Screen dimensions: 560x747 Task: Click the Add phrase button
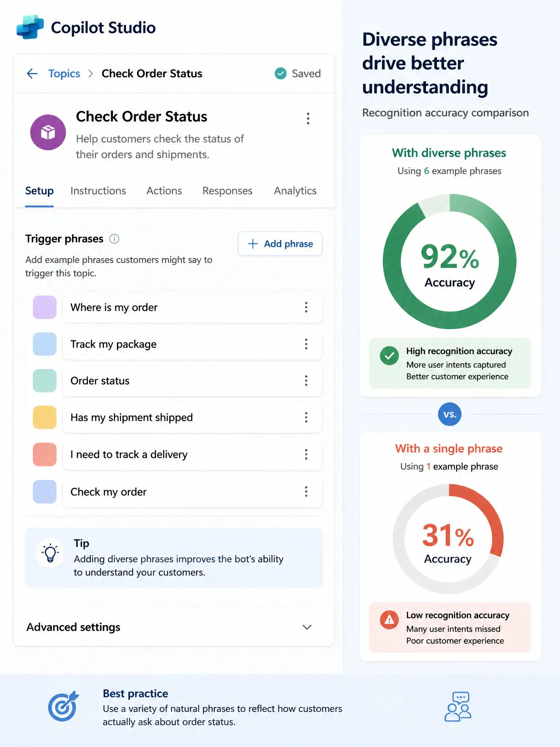click(x=280, y=244)
